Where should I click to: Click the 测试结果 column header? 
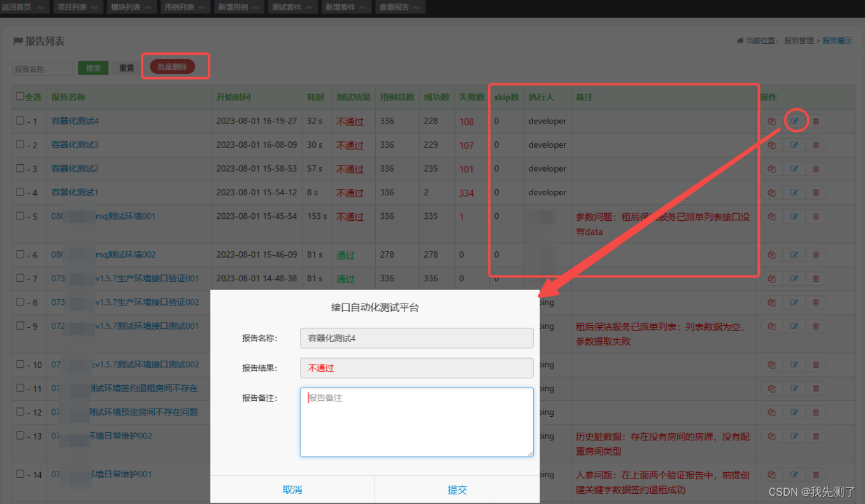pos(354,97)
